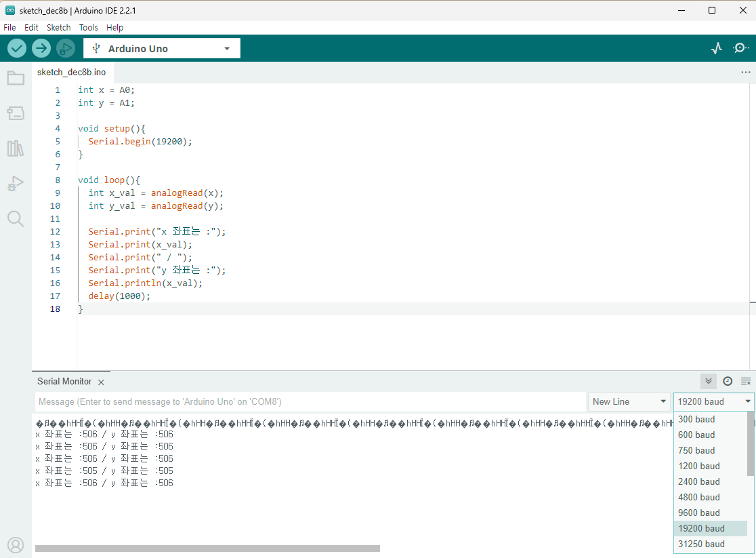Click the horizontal scrollbar in serial output

(207, 549)
